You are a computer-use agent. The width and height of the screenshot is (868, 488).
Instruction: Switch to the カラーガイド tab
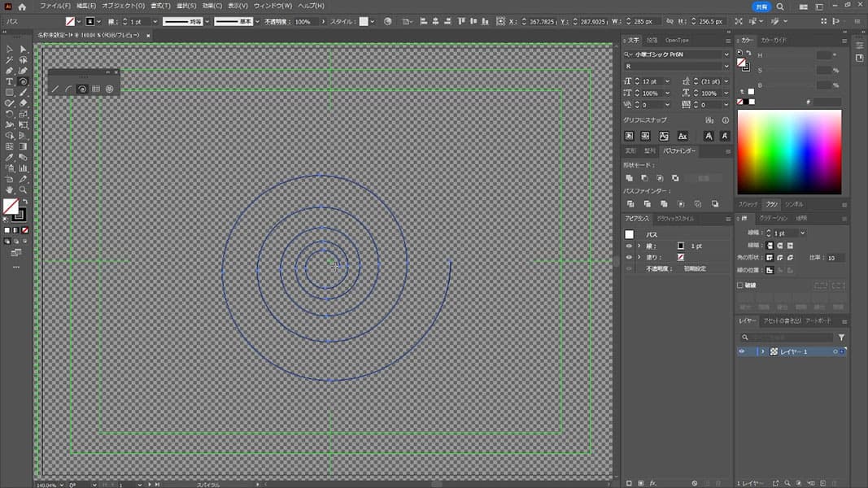(x=774, y=40)
